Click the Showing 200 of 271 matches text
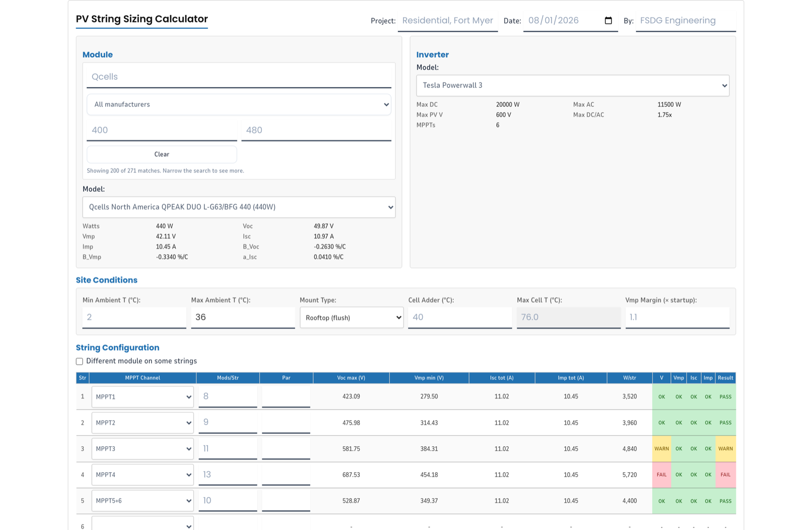Viewport: 812px width, 530px height. pos(165,171)
